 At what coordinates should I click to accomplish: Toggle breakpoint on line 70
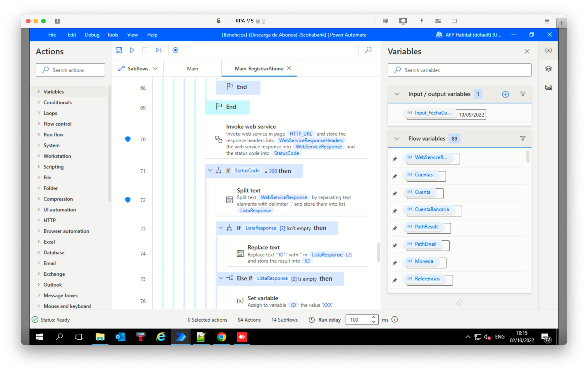coord(128,139)
